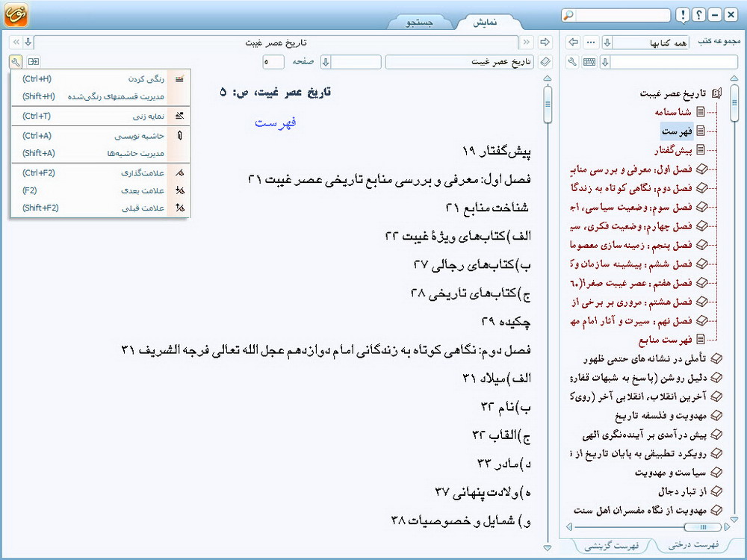This screenshot has height=560, width=747.
Task: Click the bookmark icon beside علامت‌گذاری
Action: 179,173
